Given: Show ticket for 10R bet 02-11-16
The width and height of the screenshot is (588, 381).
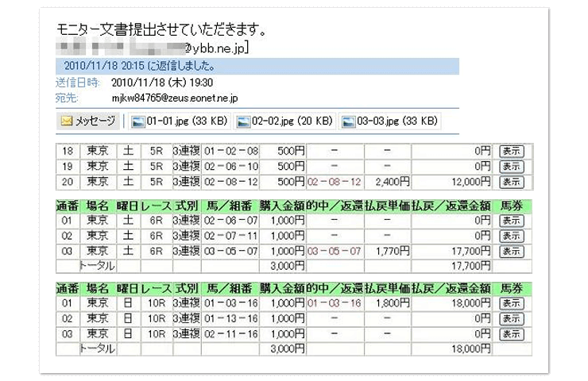Looking at the screenshot, I should 511,334.
